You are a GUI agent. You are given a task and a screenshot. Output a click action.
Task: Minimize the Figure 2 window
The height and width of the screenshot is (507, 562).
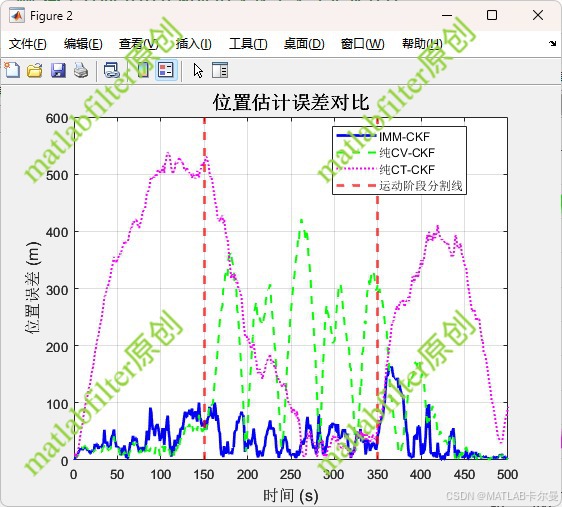447,15
